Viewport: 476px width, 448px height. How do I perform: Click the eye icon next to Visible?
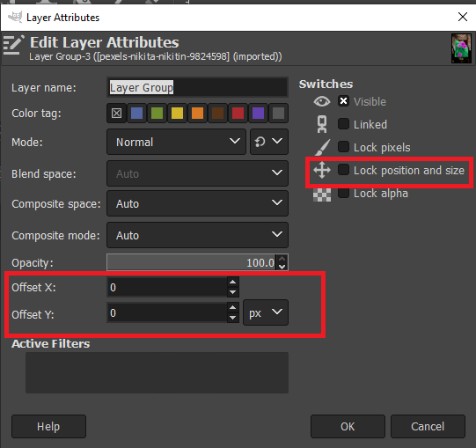322,101
